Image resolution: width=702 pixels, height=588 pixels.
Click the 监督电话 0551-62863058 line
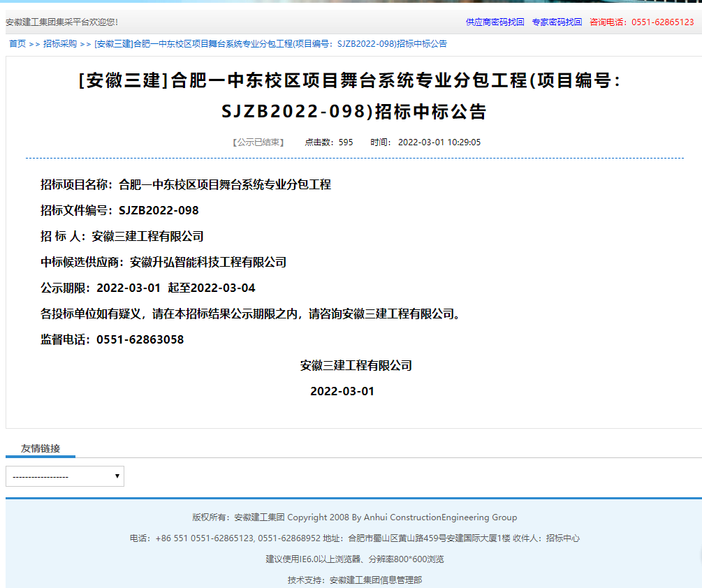(112, 340)
